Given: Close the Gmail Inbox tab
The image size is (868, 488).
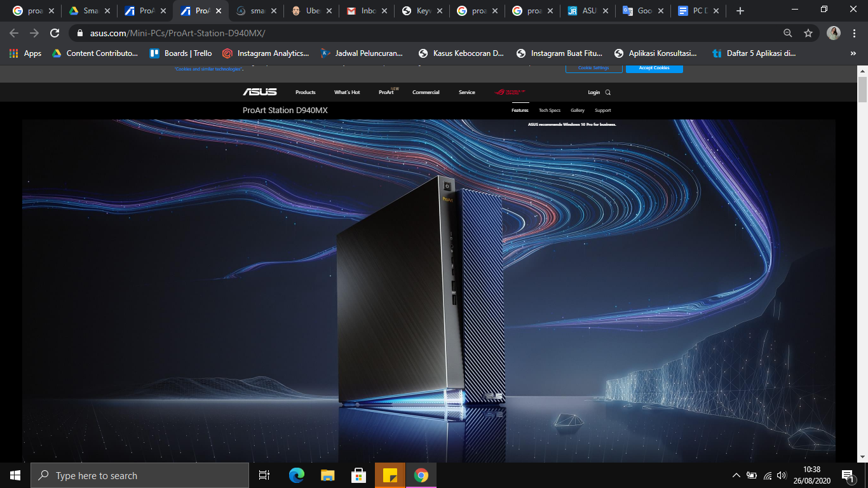Looking at the screenshot, I should tap(384, 11).
